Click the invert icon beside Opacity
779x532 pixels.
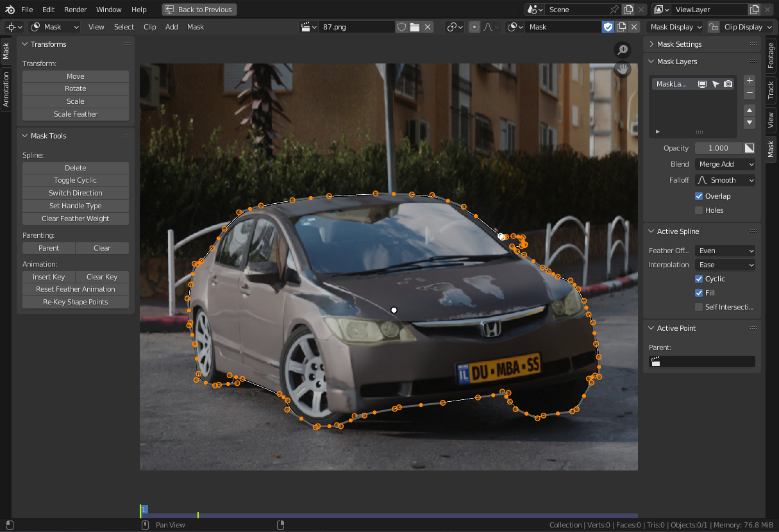[x=749, y=148]
